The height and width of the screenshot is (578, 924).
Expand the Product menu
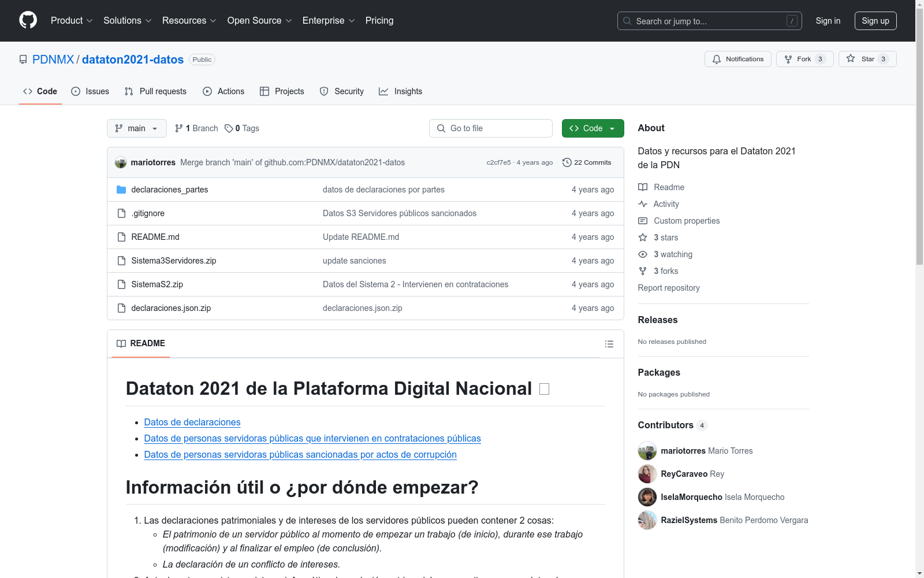click(x=72, y=21)
